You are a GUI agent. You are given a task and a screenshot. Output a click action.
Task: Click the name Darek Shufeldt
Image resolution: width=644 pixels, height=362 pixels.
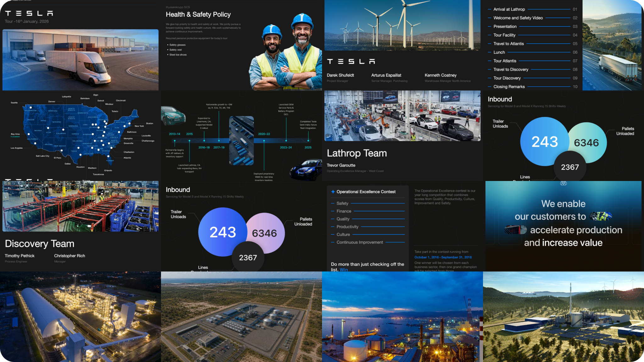tap(340, 75)
